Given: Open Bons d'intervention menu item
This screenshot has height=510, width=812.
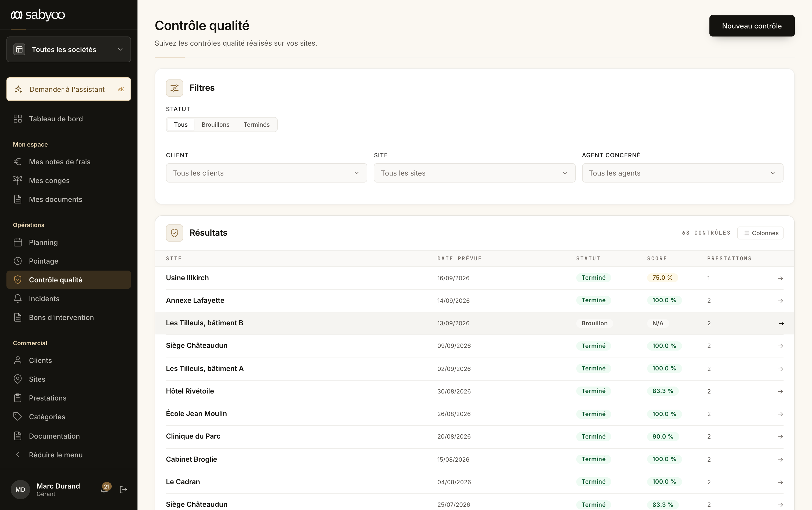Looking at the screenshot, I should [68, 317].
